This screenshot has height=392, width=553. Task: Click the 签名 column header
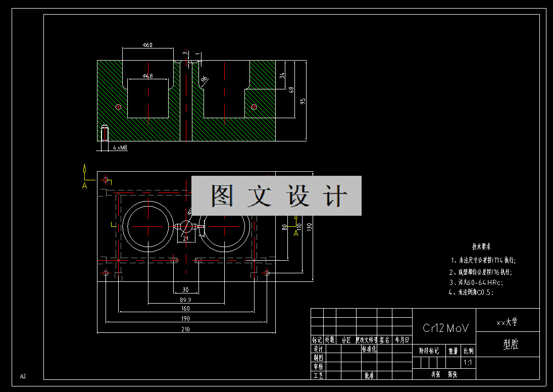(385, 340)
